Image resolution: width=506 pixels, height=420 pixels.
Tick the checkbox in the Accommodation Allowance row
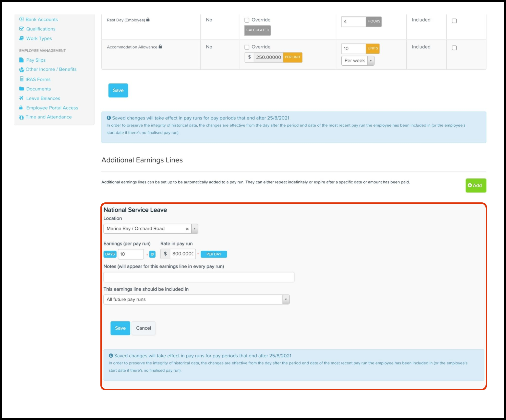pyautogui.click(x=454, y=48)
